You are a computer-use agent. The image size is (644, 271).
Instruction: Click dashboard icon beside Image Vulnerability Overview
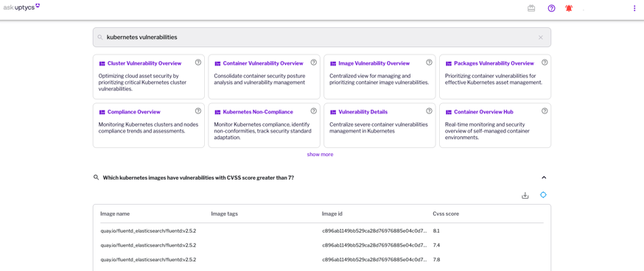(333, 63)
